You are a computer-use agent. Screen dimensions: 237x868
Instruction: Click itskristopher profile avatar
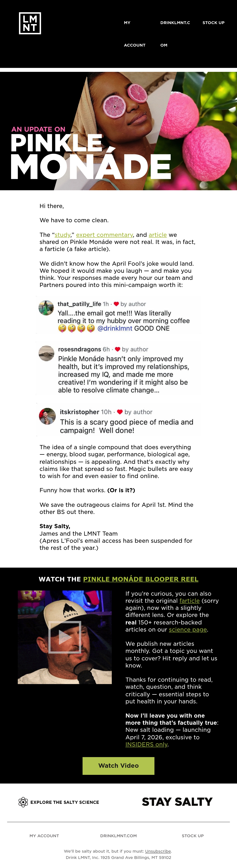(47, 416)
